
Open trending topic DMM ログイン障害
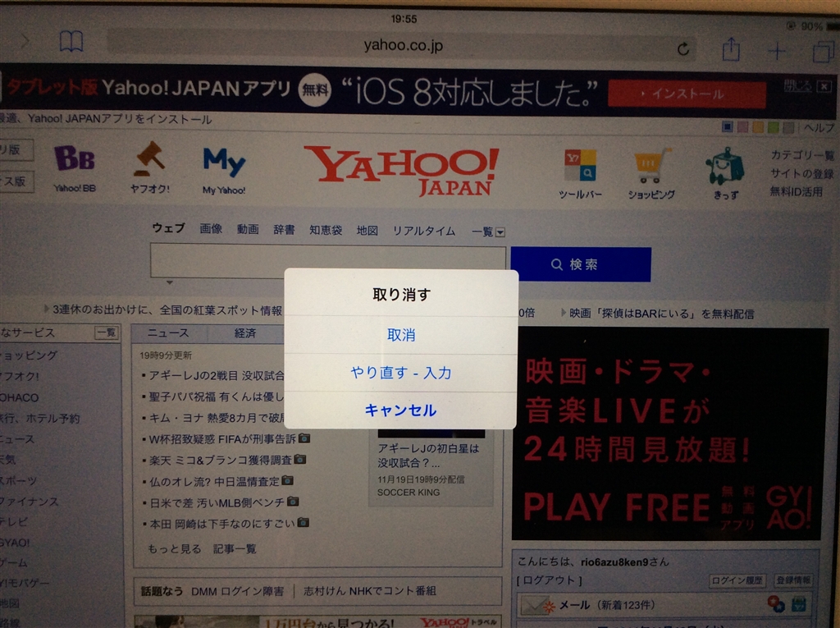(x=237, y=591)
